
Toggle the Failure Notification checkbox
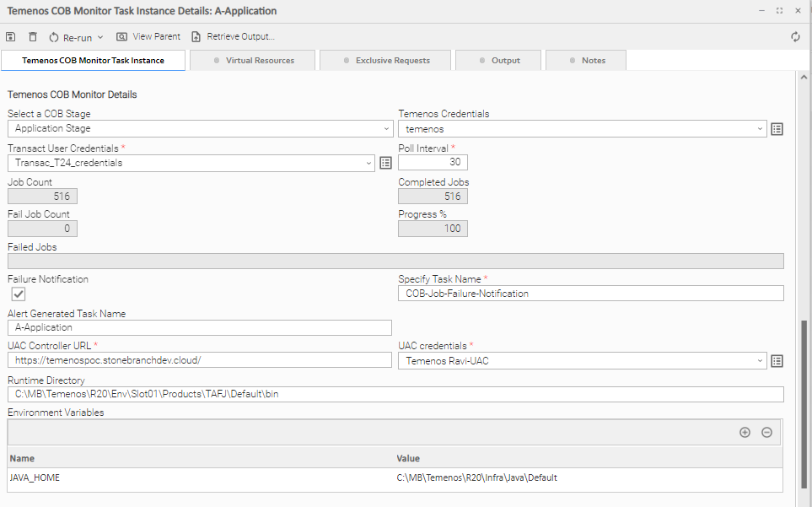(x=18, y=294)
